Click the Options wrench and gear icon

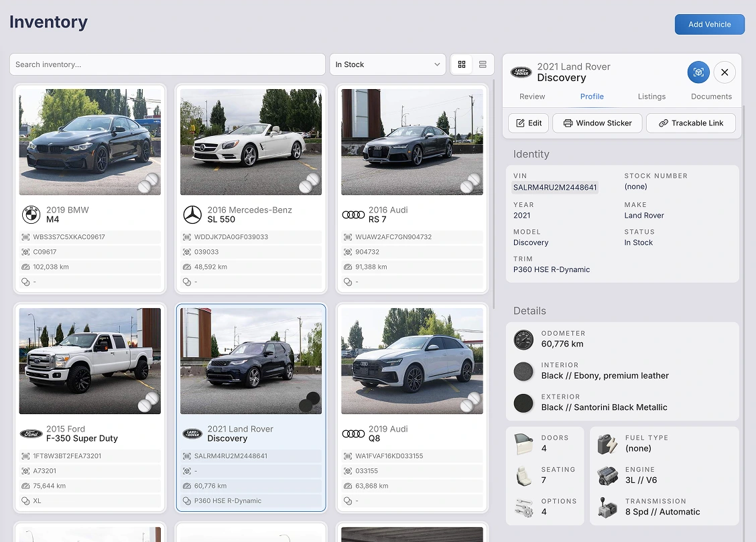click(523, 507)
